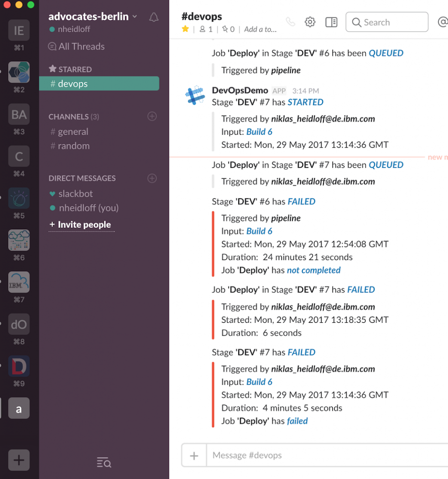
Task: Unstar the #devops channel
Action: 185,29
